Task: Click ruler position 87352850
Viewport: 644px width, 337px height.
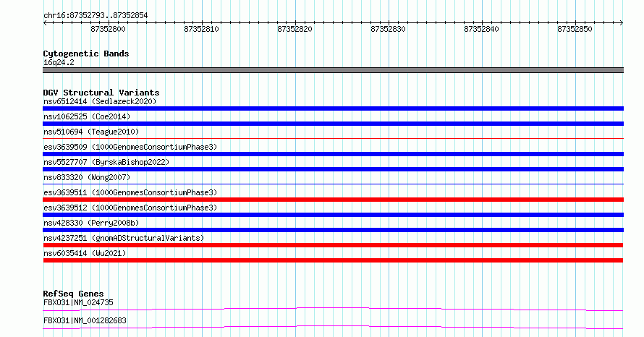Action: coord(575,29)
